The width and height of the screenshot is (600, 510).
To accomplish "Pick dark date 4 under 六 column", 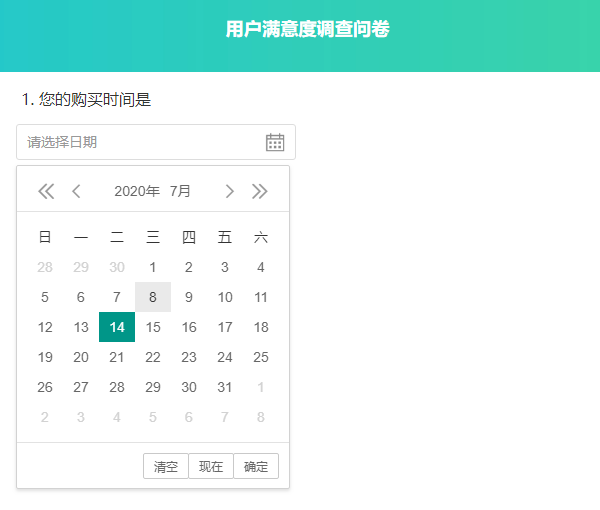I will [261, 267].
